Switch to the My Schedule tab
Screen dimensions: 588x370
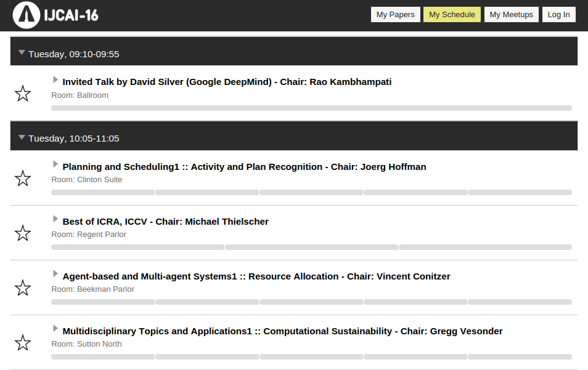pos(452,15)
